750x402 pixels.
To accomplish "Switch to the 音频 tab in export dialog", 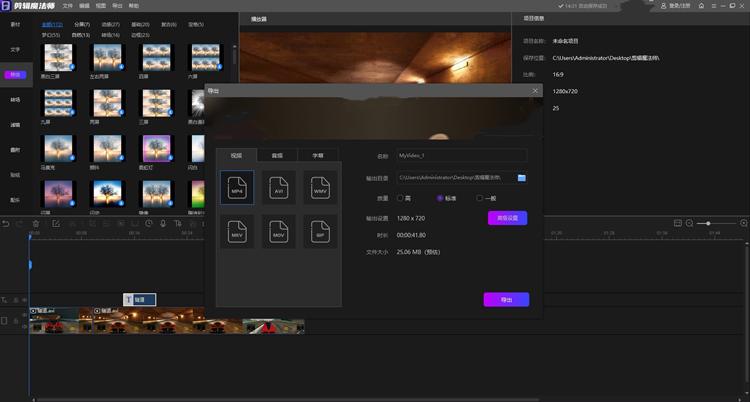I will coord(277,156).
